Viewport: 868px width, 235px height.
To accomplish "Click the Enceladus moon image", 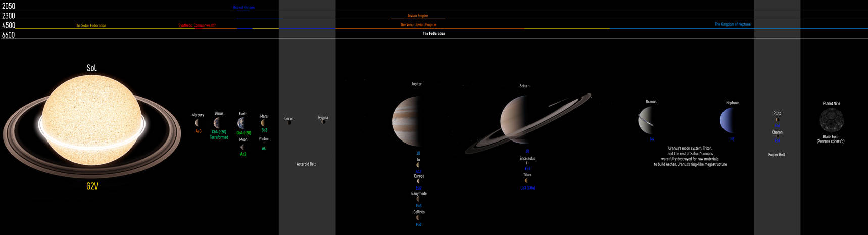I will (x=527, y=163).
